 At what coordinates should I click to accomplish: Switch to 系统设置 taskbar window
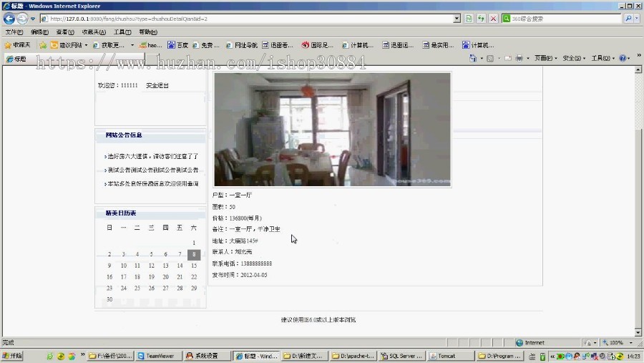pos(206,356)
